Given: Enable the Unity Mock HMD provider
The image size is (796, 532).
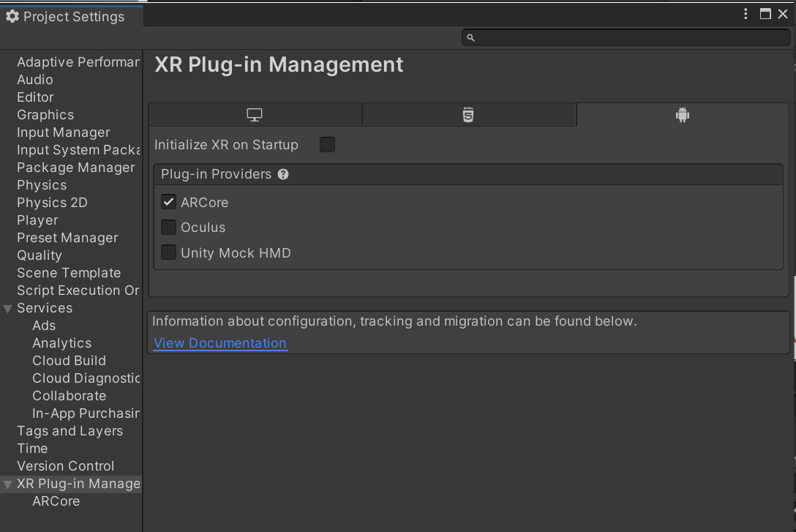Looking at the screenshot, I should click(168, 252).
